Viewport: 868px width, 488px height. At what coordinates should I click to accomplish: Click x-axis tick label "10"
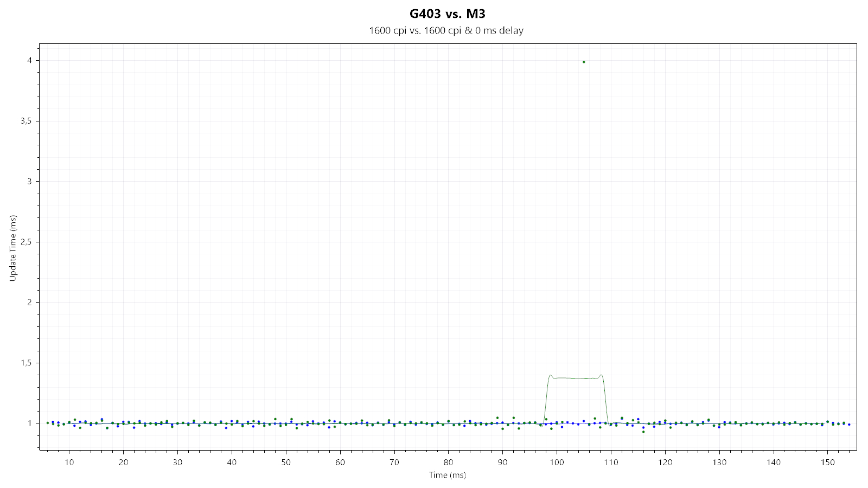pyautogui.click(x=69, y=462)
